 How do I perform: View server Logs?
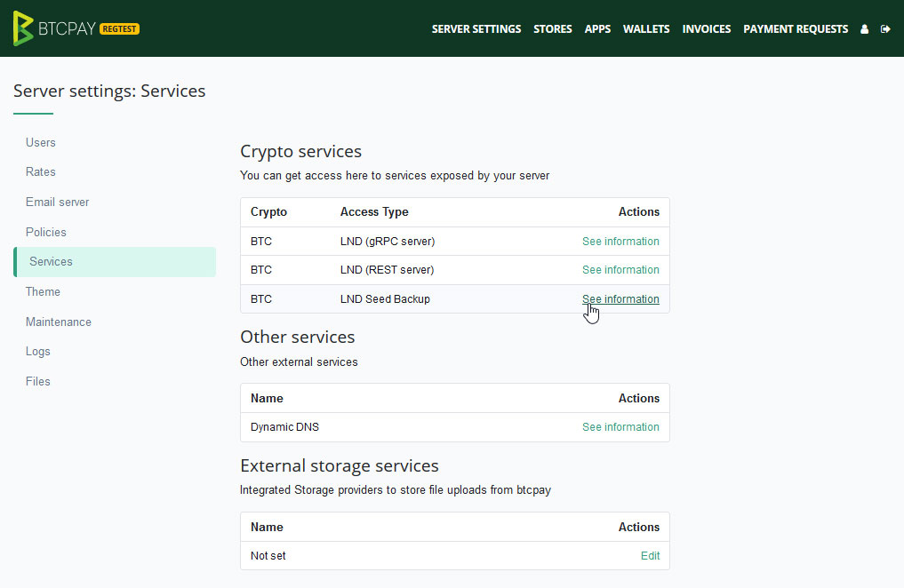point(37,351)
